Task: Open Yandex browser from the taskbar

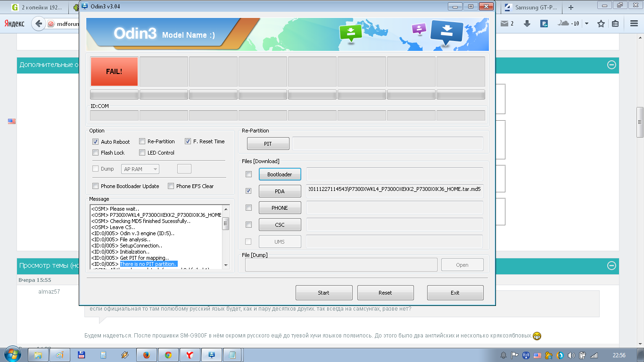Action: point(190,355)
